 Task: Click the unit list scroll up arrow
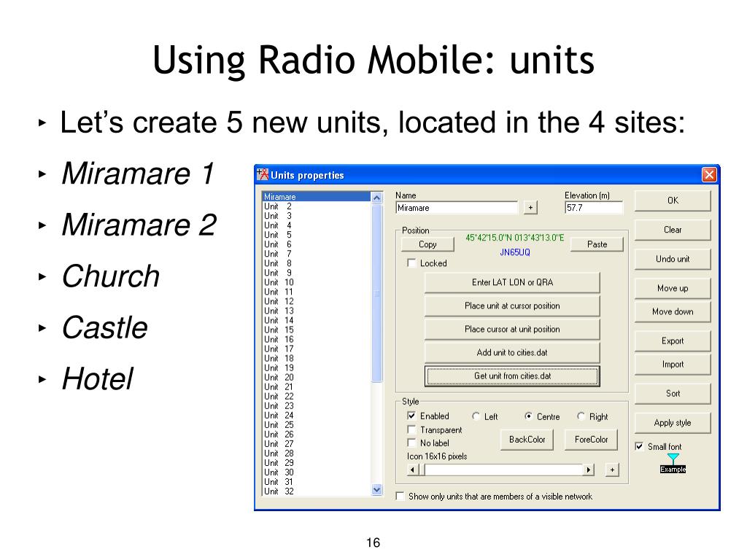[377, 198]
